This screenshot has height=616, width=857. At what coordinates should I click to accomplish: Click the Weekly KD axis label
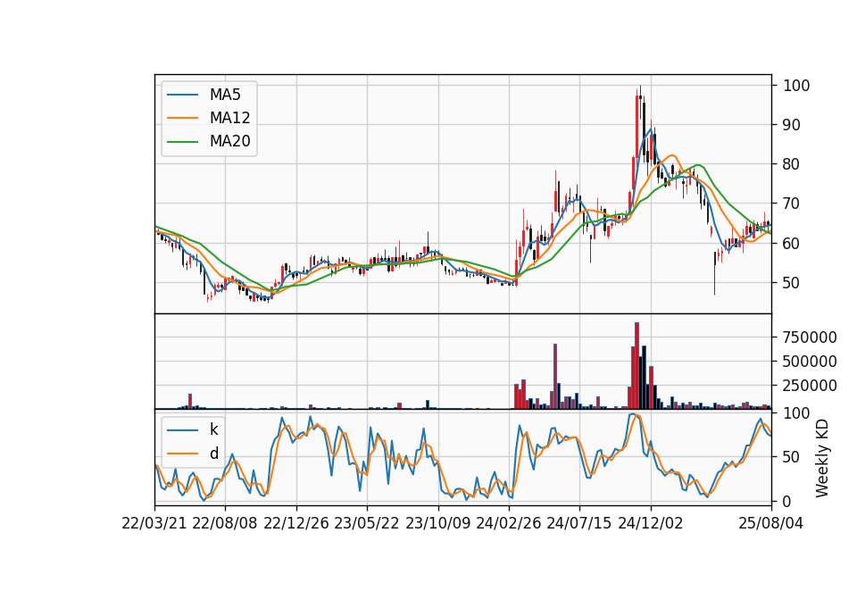click(x=822, y=458)
